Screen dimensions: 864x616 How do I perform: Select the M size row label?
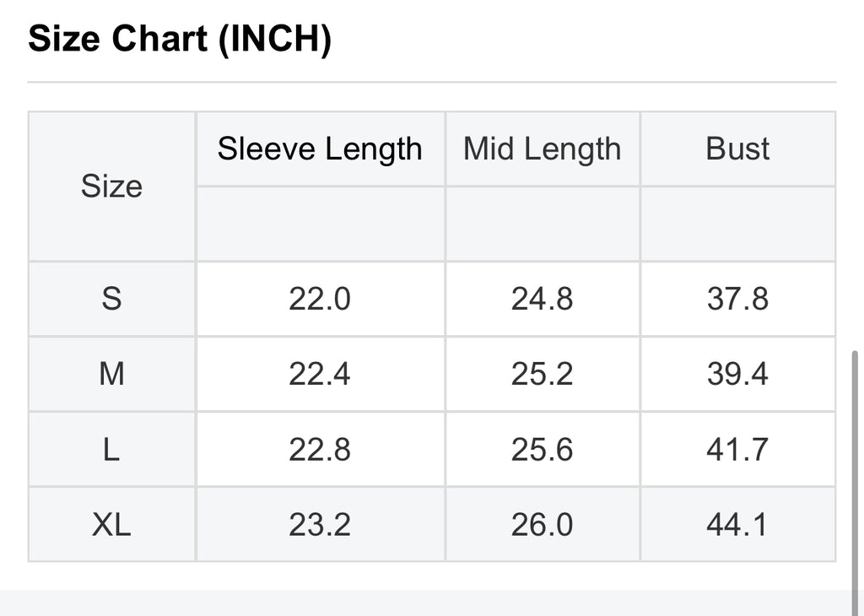pos(112,374)
